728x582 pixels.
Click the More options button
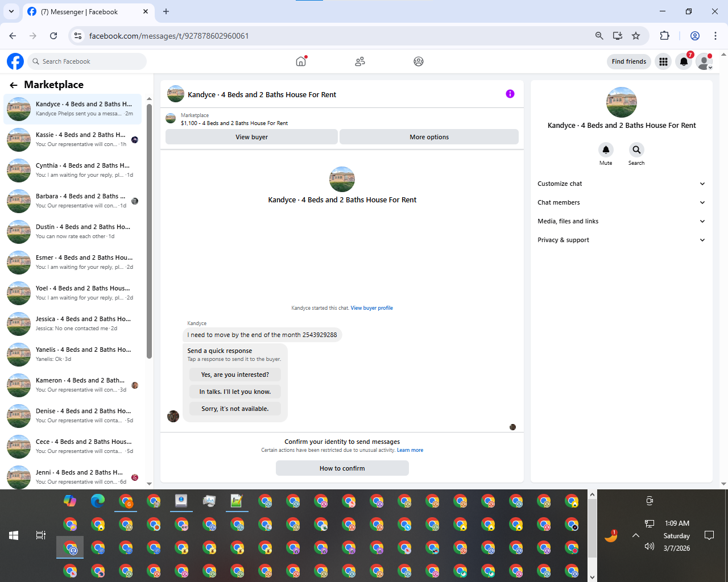pos(429,137)
